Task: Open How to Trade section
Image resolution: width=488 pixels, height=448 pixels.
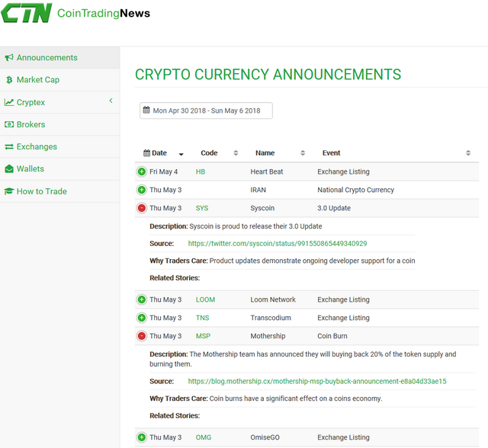Action: [59, 191]
